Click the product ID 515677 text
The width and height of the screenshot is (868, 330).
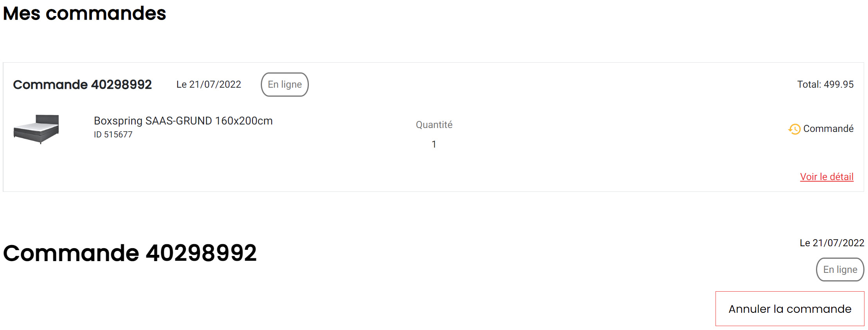pyautogui.click(x=113, y=135)
